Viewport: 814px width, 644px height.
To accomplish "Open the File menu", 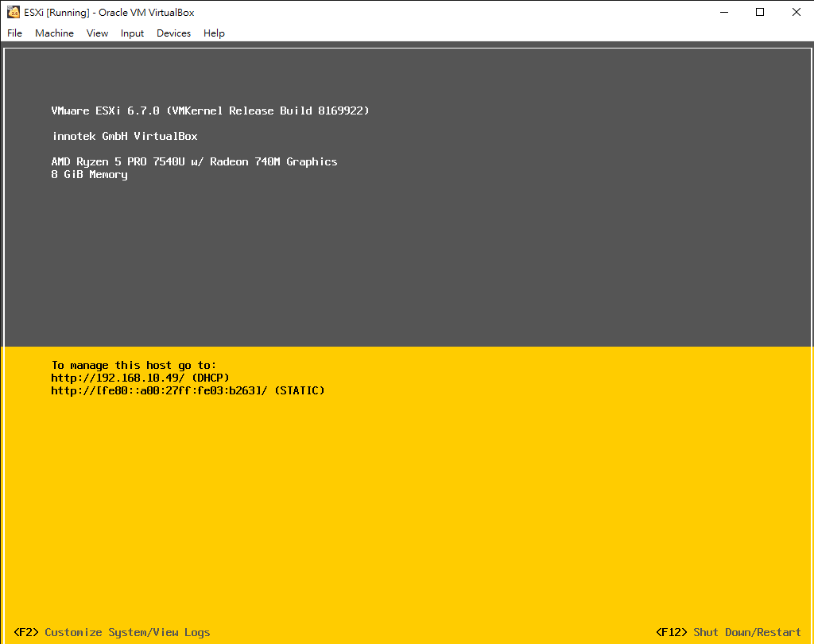I will tap(14, 33).
